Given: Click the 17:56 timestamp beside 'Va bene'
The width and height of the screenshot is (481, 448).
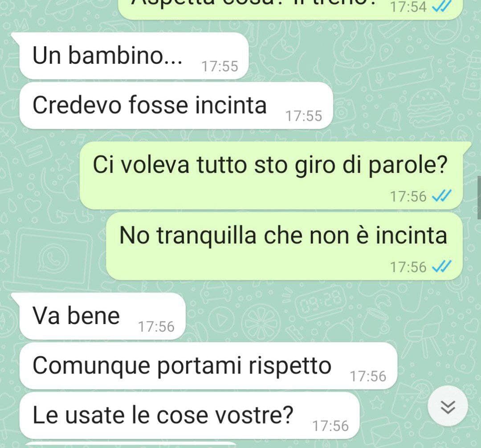Looking at the screenshot, I should point(156,327).
